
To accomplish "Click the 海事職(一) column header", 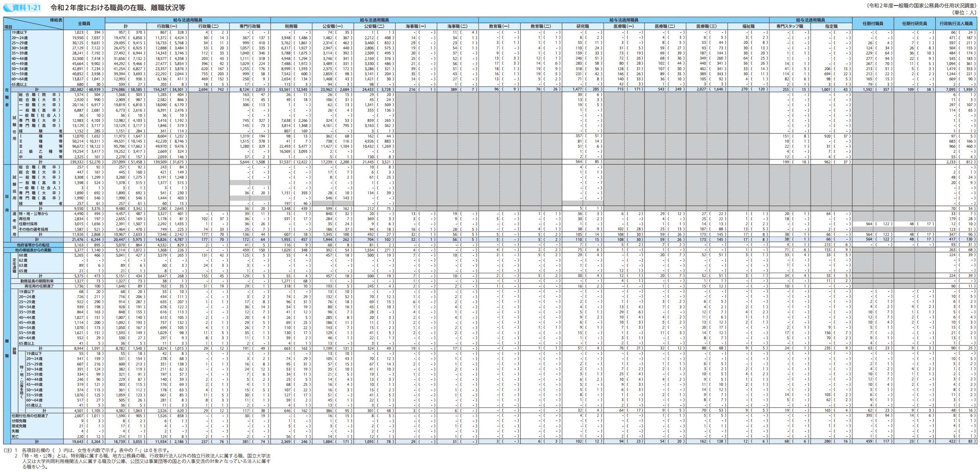I will click(416, 26).
